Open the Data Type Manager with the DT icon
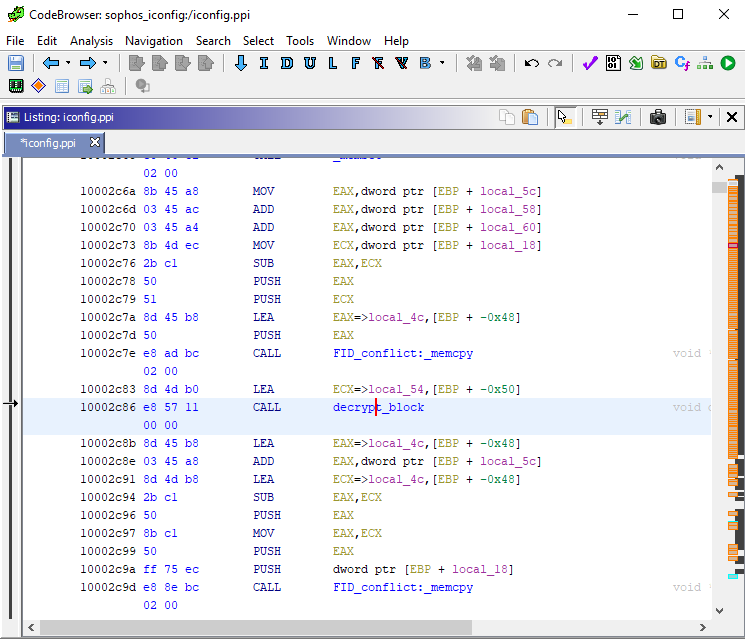 click(x=659, y=63)
